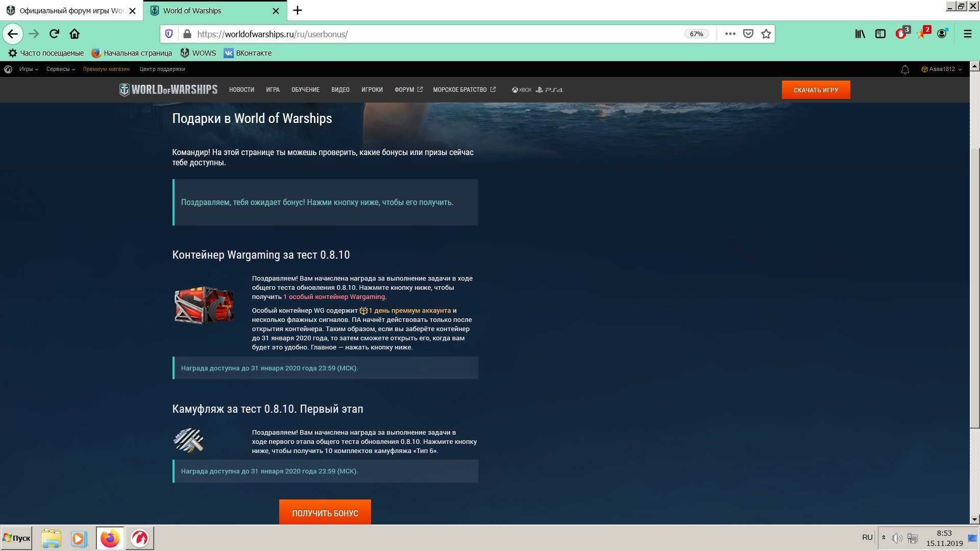Open the ИГРОКИ menu item
Screen dimensions: 980x551
pos(372,90)
